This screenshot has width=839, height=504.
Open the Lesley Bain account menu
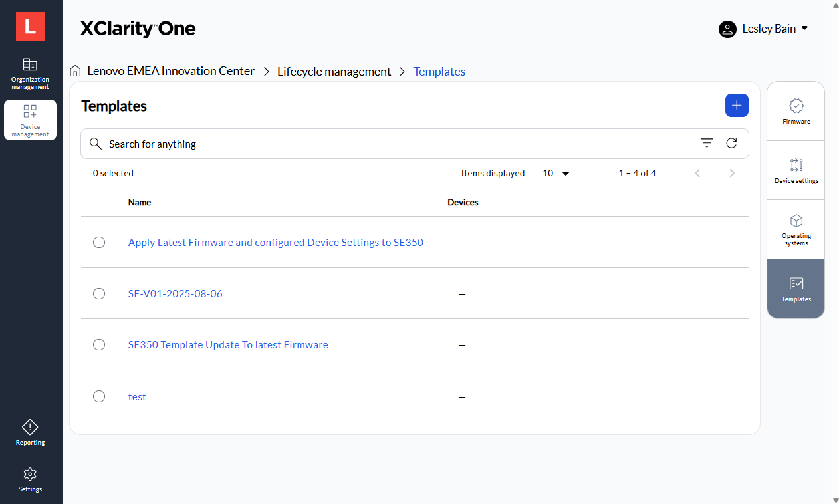coord(763,29)
